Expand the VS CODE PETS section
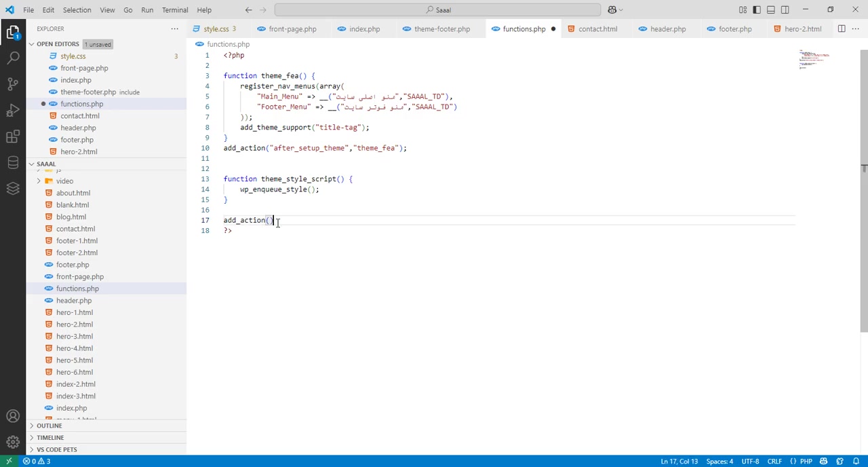The height and width of the screenshot is (467, 868). 56,449
